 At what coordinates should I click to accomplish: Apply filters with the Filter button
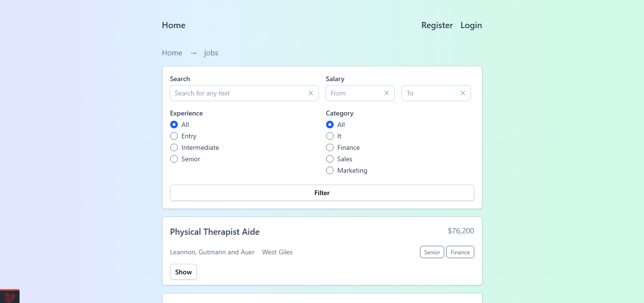coord(322,193)
